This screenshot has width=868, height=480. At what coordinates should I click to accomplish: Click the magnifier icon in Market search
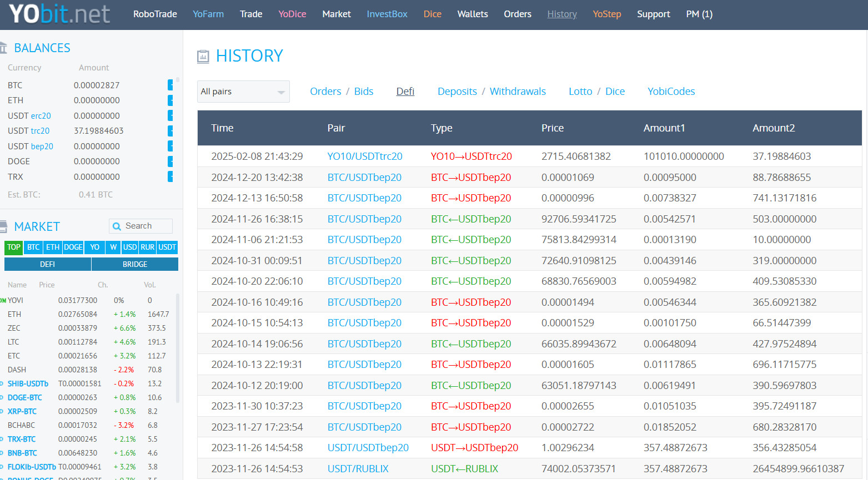pyautogui.click(x=117, y=226)
